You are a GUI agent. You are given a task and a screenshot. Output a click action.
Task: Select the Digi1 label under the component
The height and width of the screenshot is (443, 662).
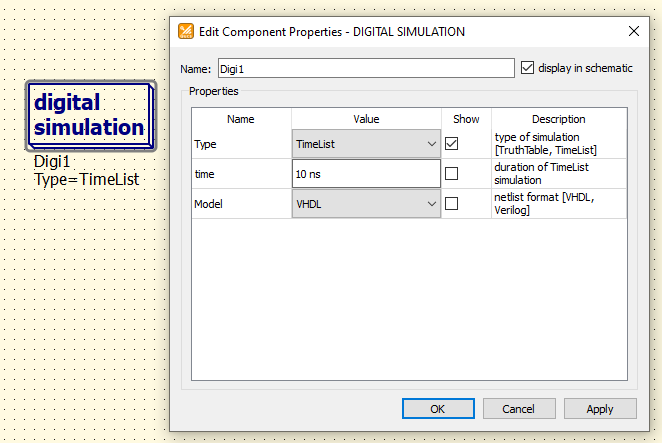click(x=52, y=162)
